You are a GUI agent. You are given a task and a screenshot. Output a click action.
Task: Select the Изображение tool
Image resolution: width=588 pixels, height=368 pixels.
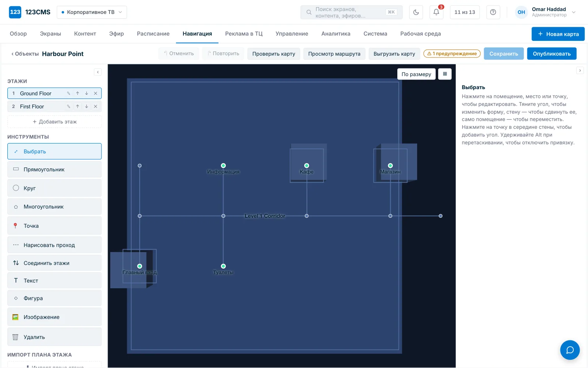(54, 317)
